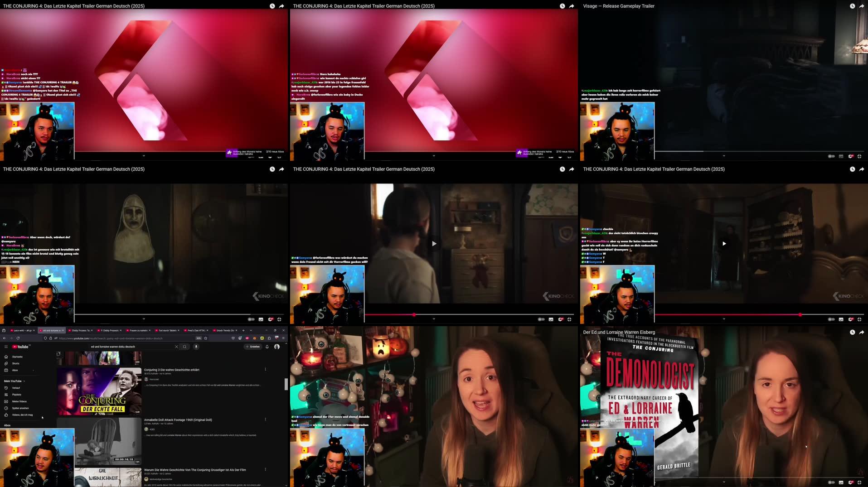Toggle autoplay switch in Visage trailer frame
Image resolution: width=868 pixels, height=487 pixels.
[831, 156]
